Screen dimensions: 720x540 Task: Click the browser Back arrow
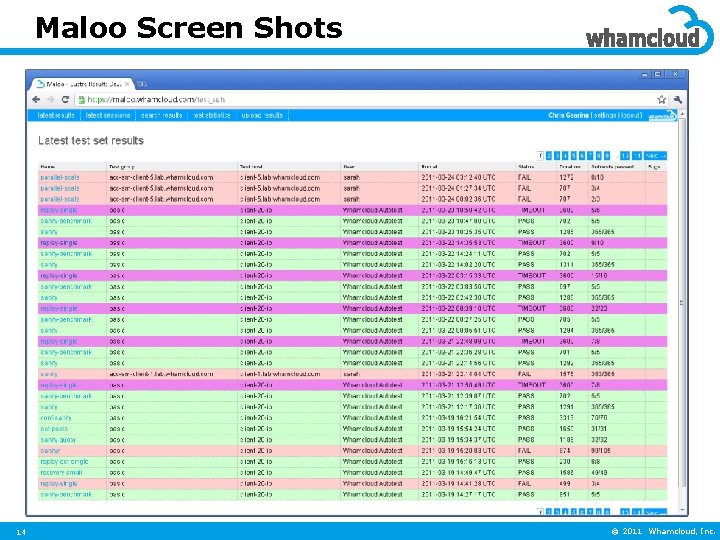[36, 100]
